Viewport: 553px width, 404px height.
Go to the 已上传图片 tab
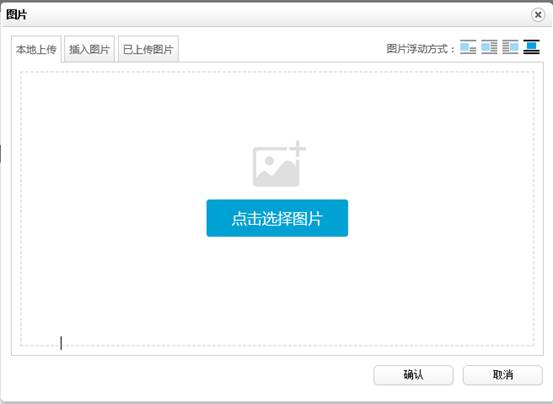148,49
